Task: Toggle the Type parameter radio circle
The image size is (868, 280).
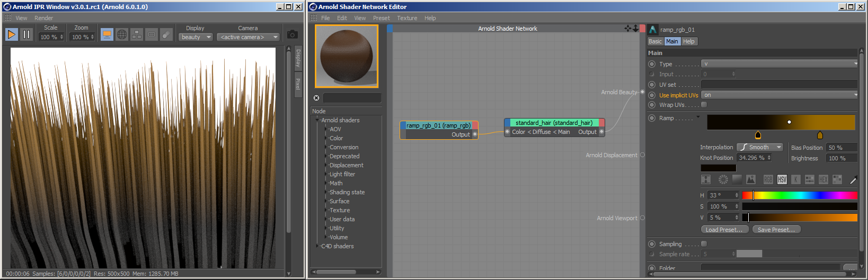Action: 652,64
